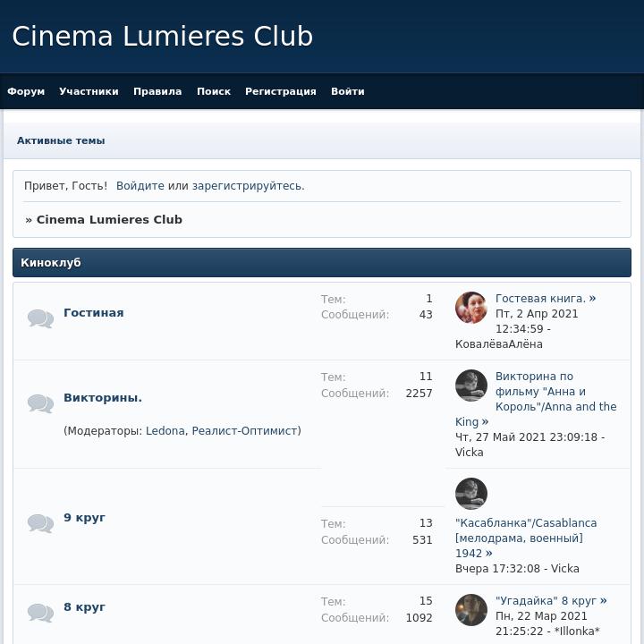Click the Гостиная forum speech-bubble icon

tap(40, 318)
